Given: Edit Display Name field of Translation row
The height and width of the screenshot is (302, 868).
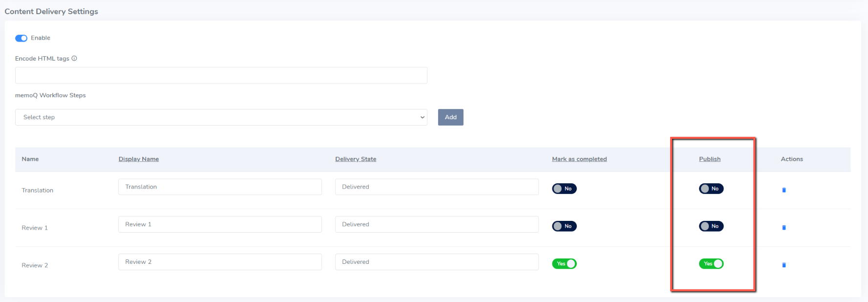Looking at the screenshot, I should point(220,187).
